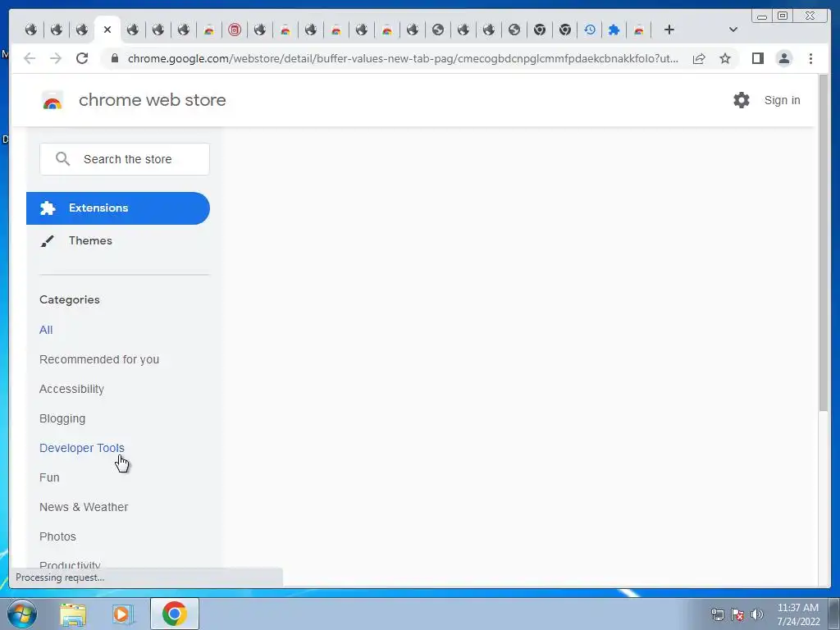Image resolution: width=840 pixels, height=630 pixels.
Task: Open Chrome three-dot menu
Action: [x=810, y=58]
